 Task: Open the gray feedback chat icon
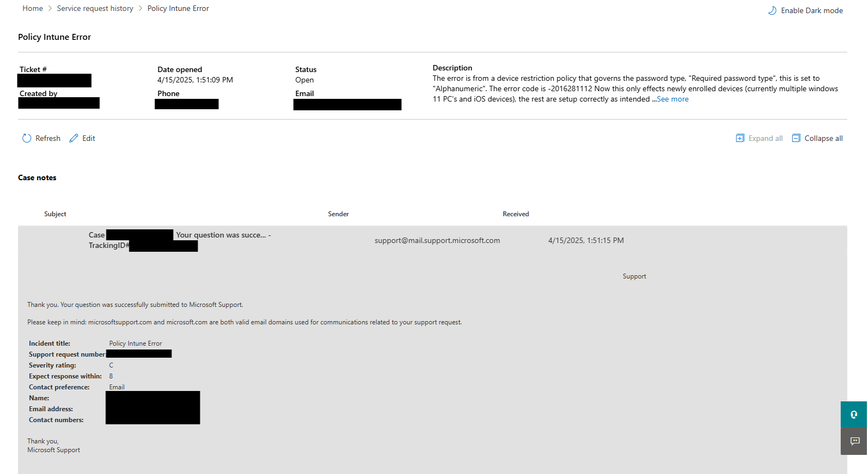[x=854, y=441]
